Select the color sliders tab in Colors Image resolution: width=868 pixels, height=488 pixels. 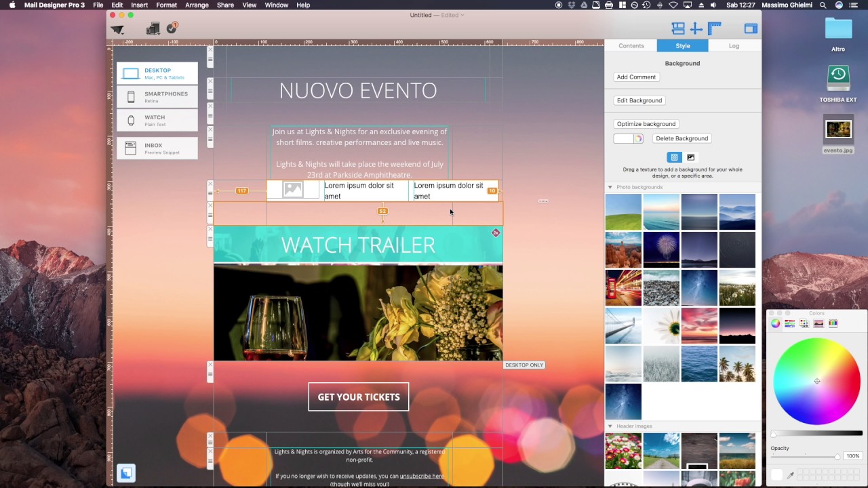[x=790, y=323]
